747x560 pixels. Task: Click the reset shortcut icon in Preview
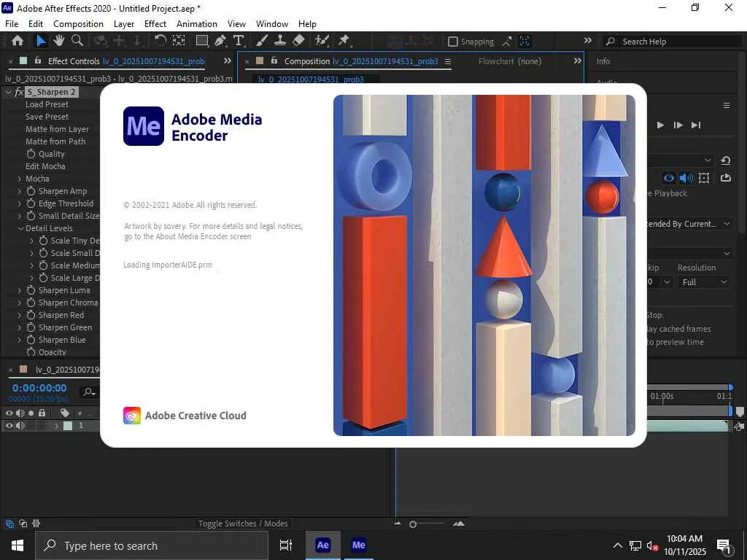726,160
